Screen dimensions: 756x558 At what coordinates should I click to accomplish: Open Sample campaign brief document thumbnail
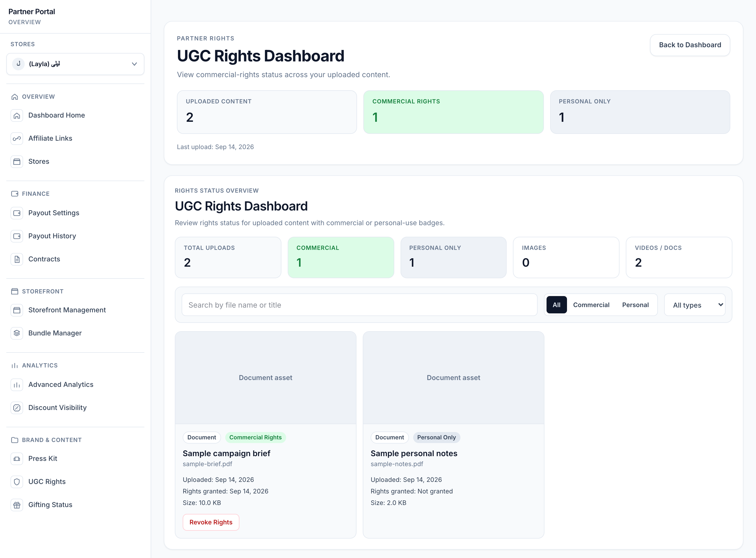tap(265, 378)
